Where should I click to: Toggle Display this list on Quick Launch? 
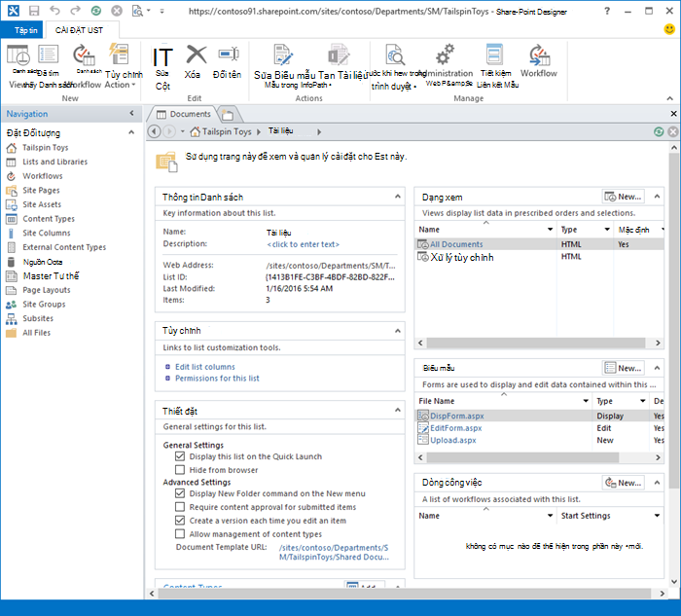(180, 456)
